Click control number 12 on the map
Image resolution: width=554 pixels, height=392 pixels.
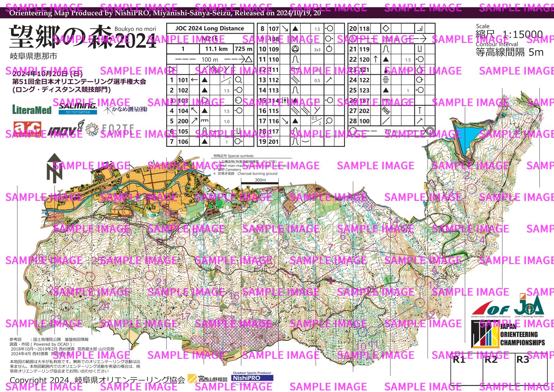tap(430, 315)
